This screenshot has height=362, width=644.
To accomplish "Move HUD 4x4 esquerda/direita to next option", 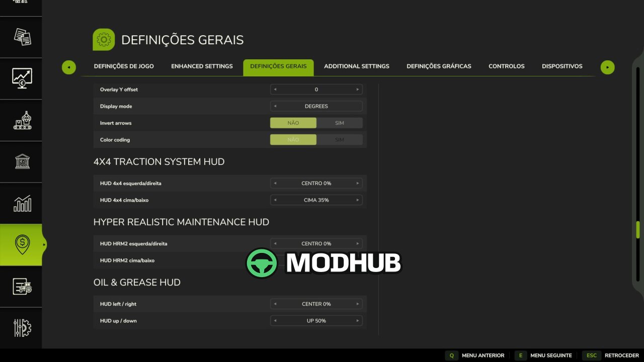I will [358, 184].
